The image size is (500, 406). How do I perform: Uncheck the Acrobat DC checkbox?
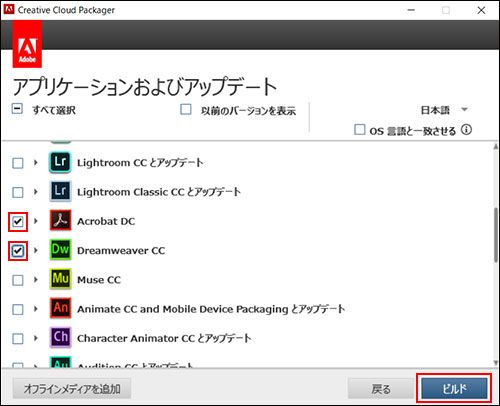pyautogui.click(x=18, y=222)
